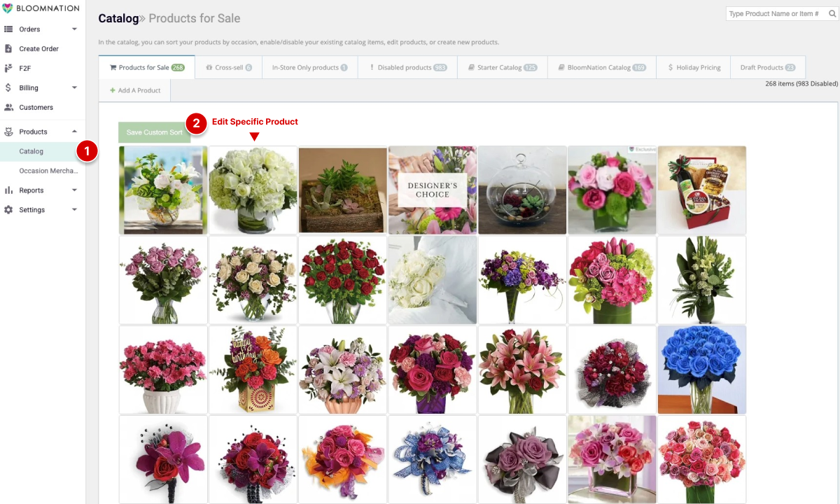Image resolution: width=840 pixels, height=504 pixels.
Task: Click the Reports bar chart icon
Action: (8, 190)
